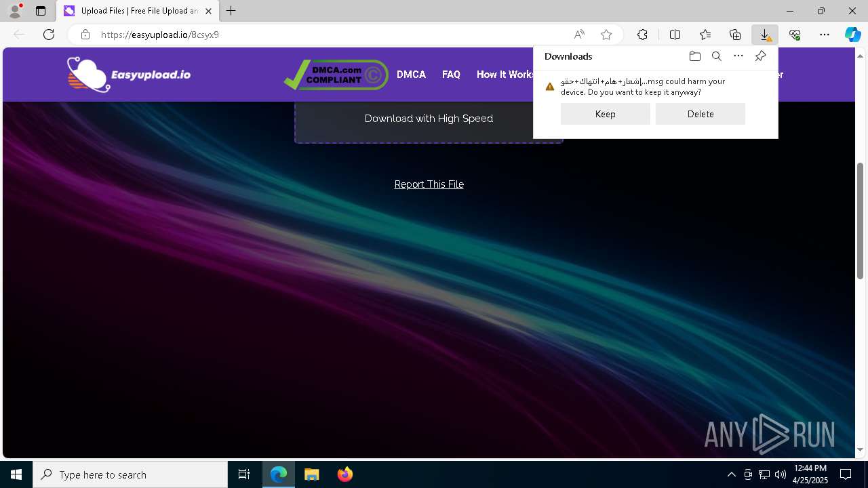This screenshot has height=488, width=868.
Task: Open the FAQ menu item
Action: [451, 75]
